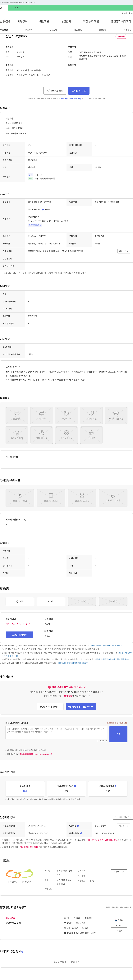Open the 요양보호사모집 job title link
Screen dimensions: 133x980
point(13,923)
